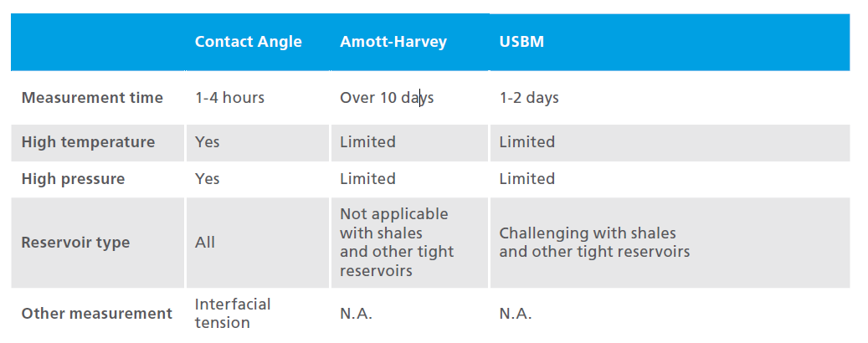Image resolution: width=868 pixels, height=343 pixels.
Task: Click the '1-4 hours' cell
Action: [x=229, y=98]
